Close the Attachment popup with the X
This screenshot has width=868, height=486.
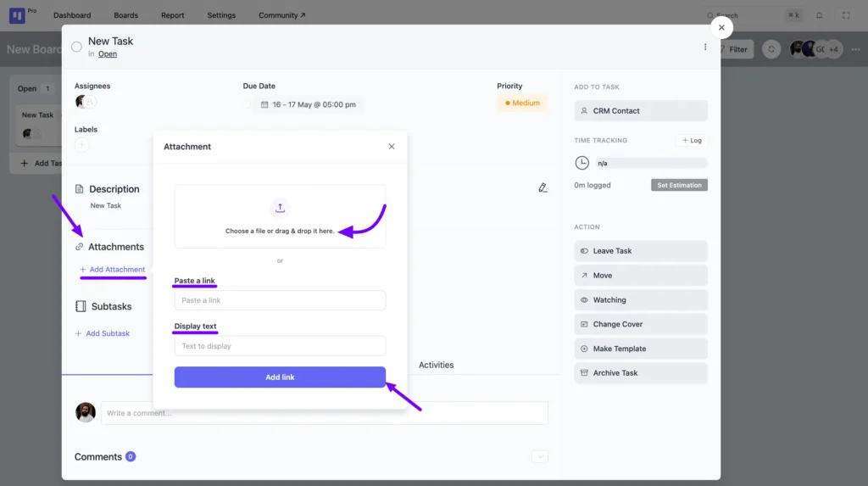[x=392, y=147]
